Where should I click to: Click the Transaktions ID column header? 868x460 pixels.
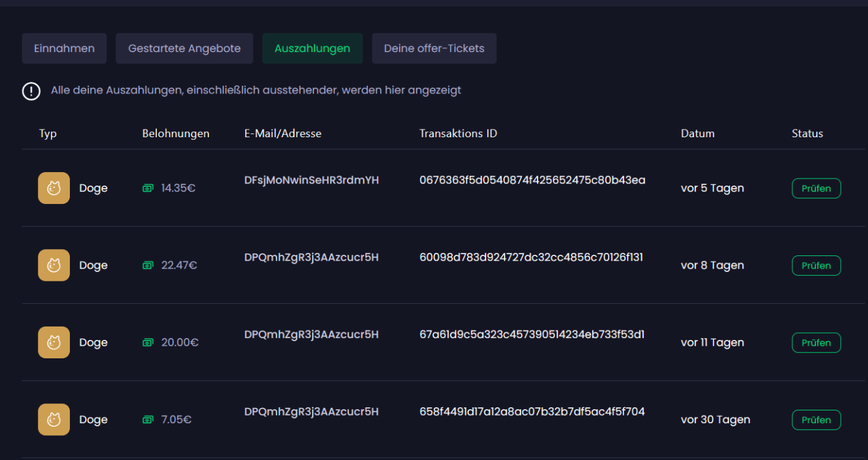click(458, 133)
